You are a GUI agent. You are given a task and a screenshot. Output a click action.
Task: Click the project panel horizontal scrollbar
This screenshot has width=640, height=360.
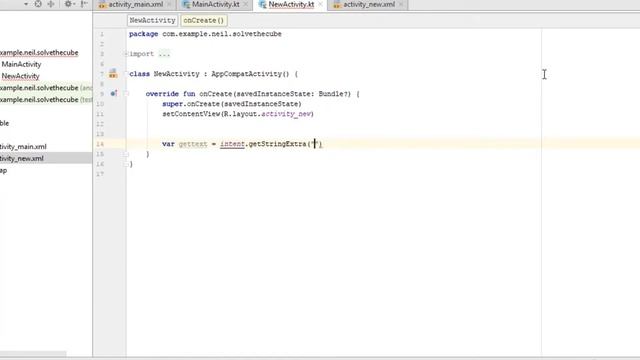(x=33, y=353)
